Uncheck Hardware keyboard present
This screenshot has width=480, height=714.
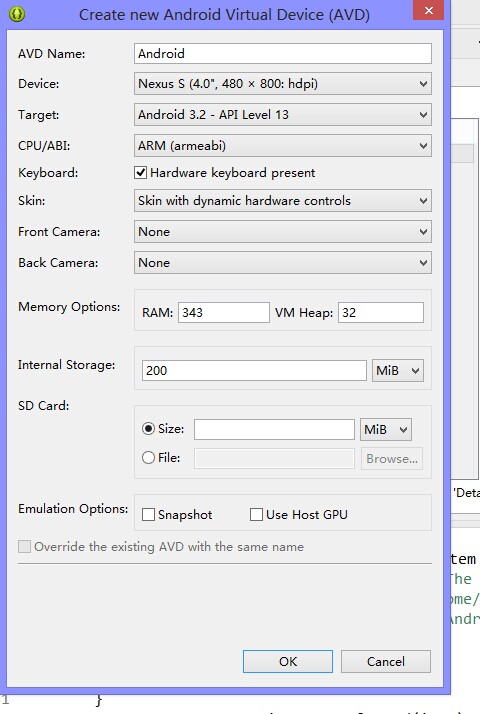pos(141,173)
